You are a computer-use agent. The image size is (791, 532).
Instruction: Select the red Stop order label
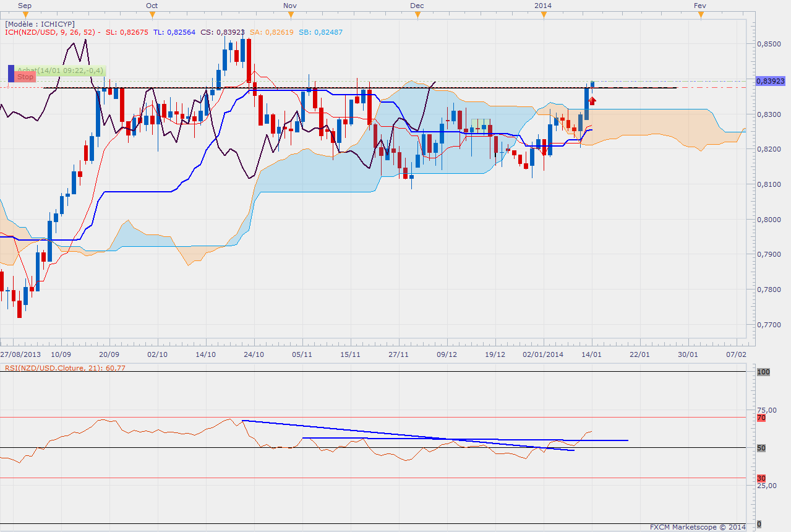pyautogui.click(x=25, y=77)
